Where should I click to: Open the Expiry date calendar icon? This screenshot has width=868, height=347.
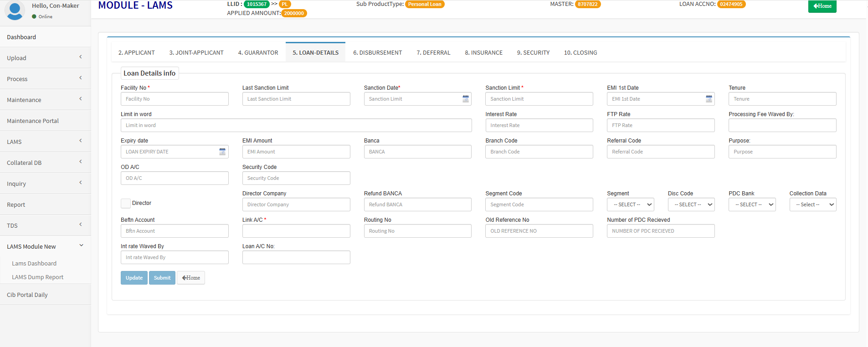pyautogui.click(x=222, y=152)
